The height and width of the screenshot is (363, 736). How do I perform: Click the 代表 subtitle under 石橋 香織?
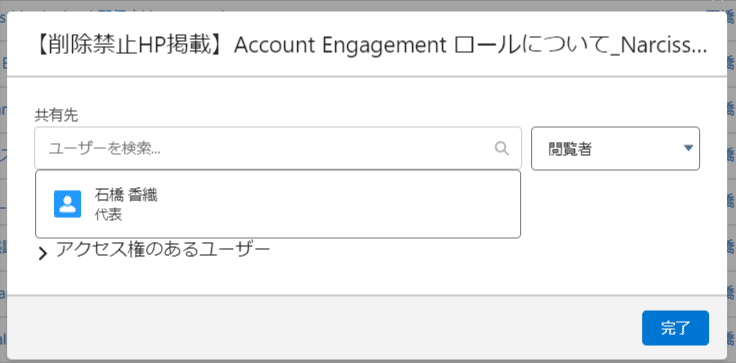click(x=108, y=214)
